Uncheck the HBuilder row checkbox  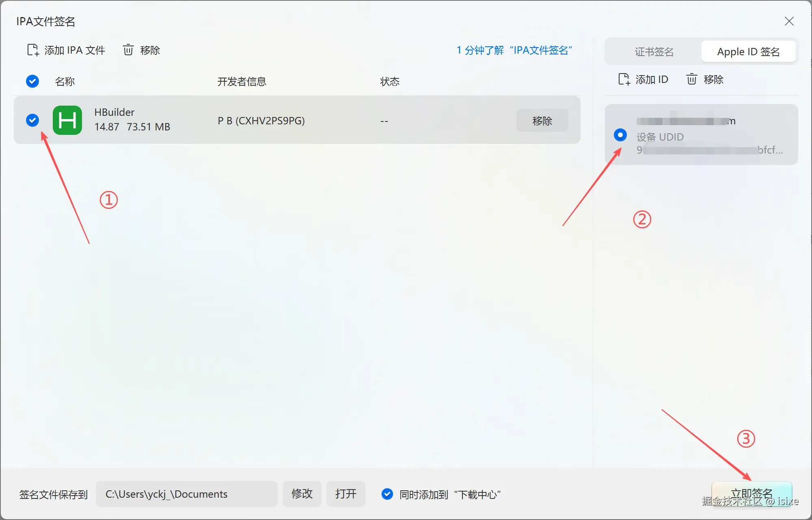coord(32,120)
